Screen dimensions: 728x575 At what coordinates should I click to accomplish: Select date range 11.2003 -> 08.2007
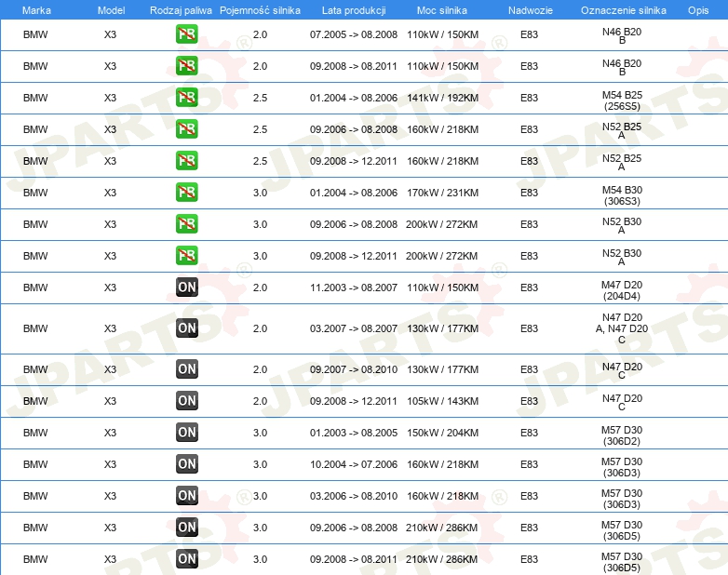354,287
